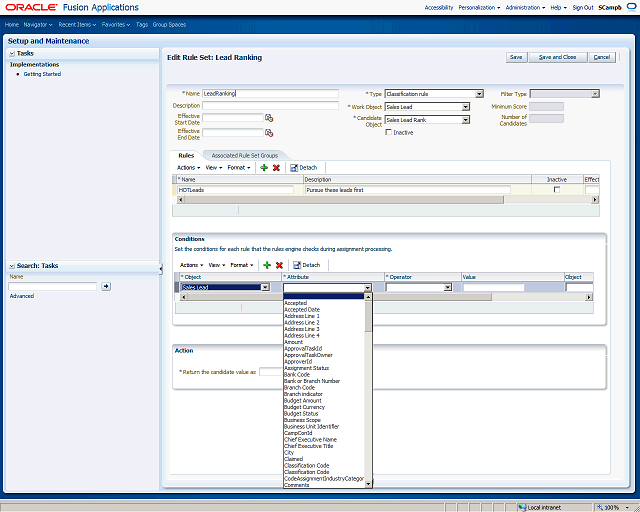Open Effective Start Date calendar picker
This screenshot has width=640, height=512.
pyautogui.click(x=269, y=118)
